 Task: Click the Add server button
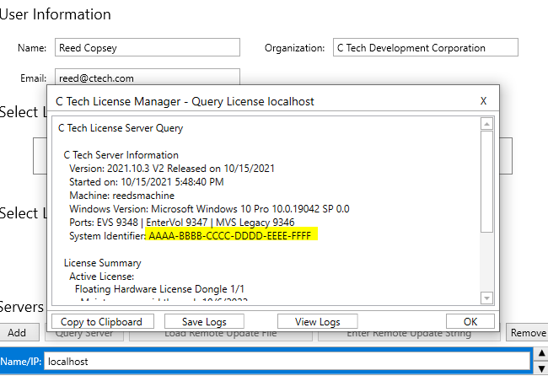click(x=19, y=333)
